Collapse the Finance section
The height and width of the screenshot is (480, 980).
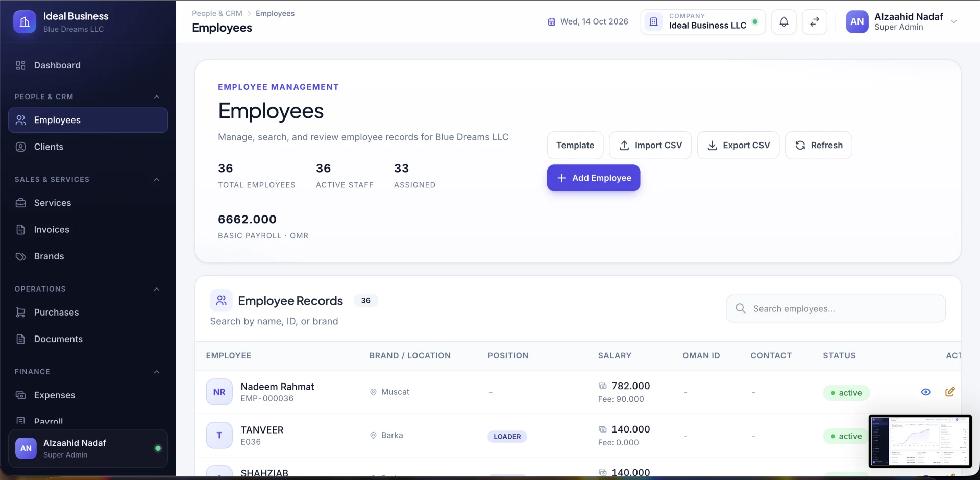[157, 372]
